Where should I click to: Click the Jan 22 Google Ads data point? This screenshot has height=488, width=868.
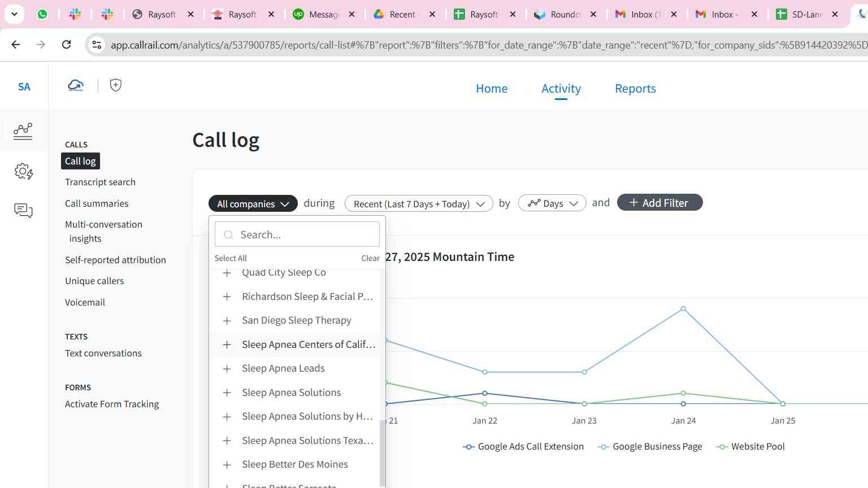click(x=485, y=393)
